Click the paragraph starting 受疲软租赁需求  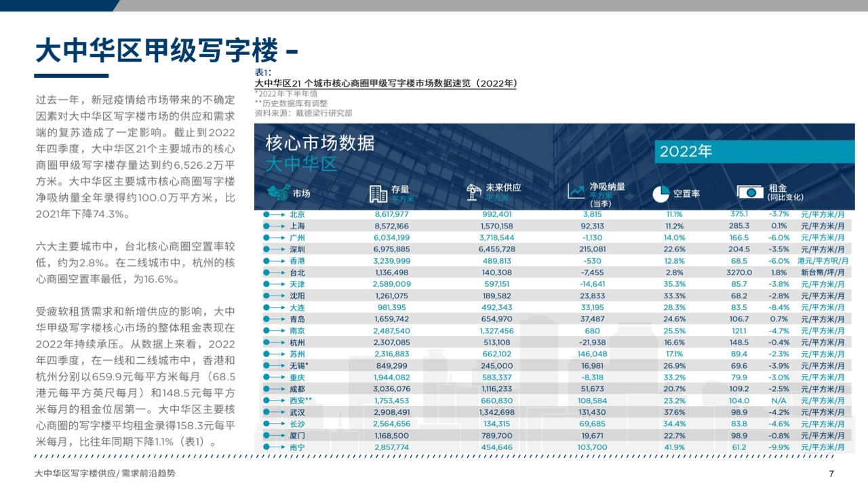(136, 377)
